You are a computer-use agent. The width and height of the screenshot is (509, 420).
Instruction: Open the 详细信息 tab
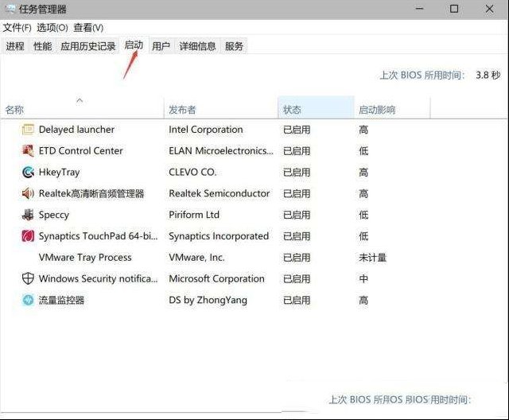pos(197,46)
